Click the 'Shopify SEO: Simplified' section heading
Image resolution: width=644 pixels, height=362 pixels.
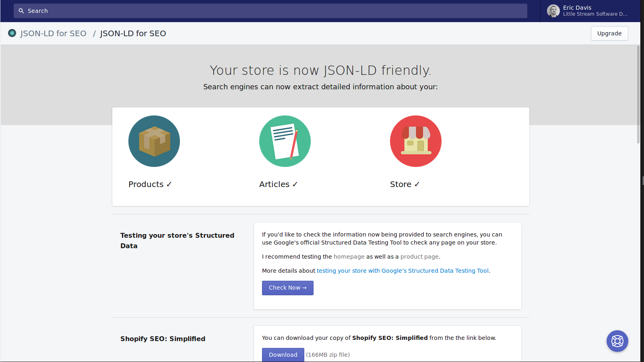pyautogui.click(x=163, y=339)
